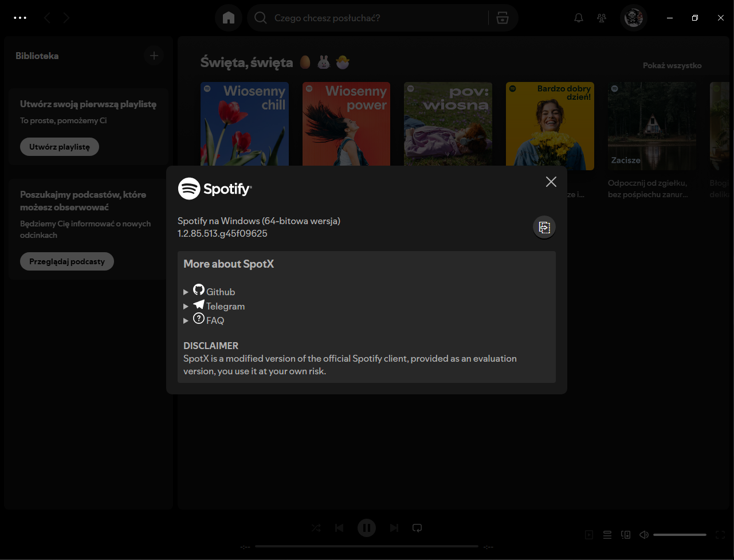Open the three-dot main menu
Screen dimensions: 734x560
20,18
